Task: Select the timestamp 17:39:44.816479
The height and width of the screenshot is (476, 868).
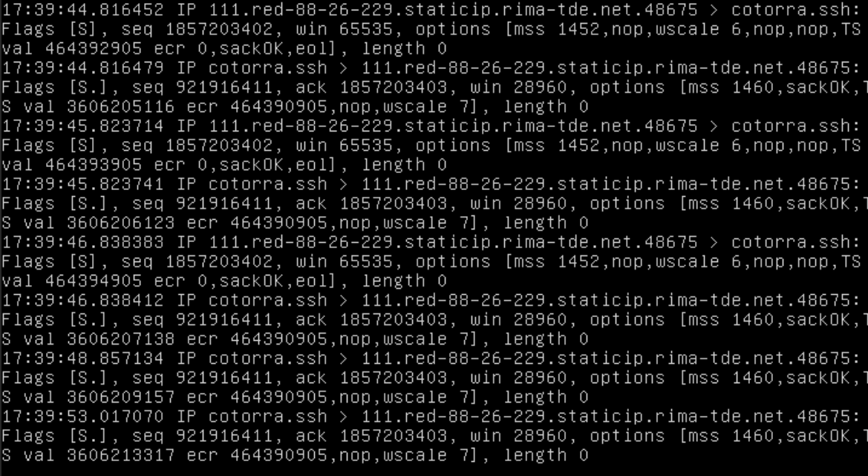Action: click(83, 68)
